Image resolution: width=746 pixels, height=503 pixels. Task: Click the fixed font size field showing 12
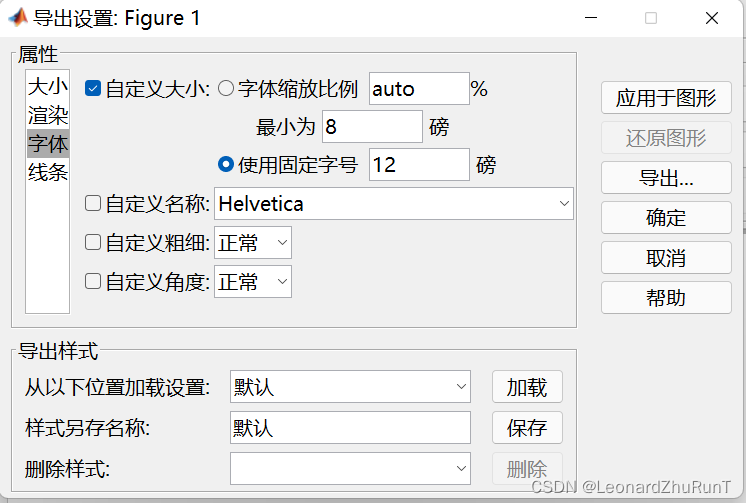(419, 165)
